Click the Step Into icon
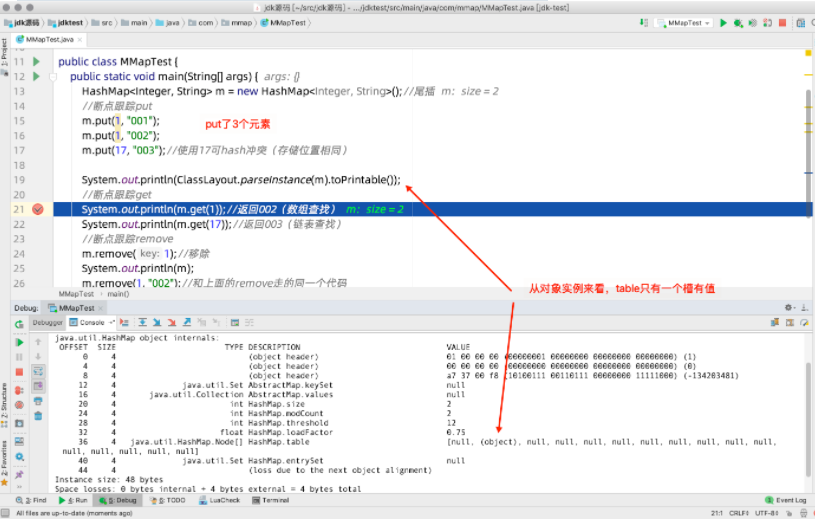The height and width of the screenshot is (519, 815). point(157,323)
